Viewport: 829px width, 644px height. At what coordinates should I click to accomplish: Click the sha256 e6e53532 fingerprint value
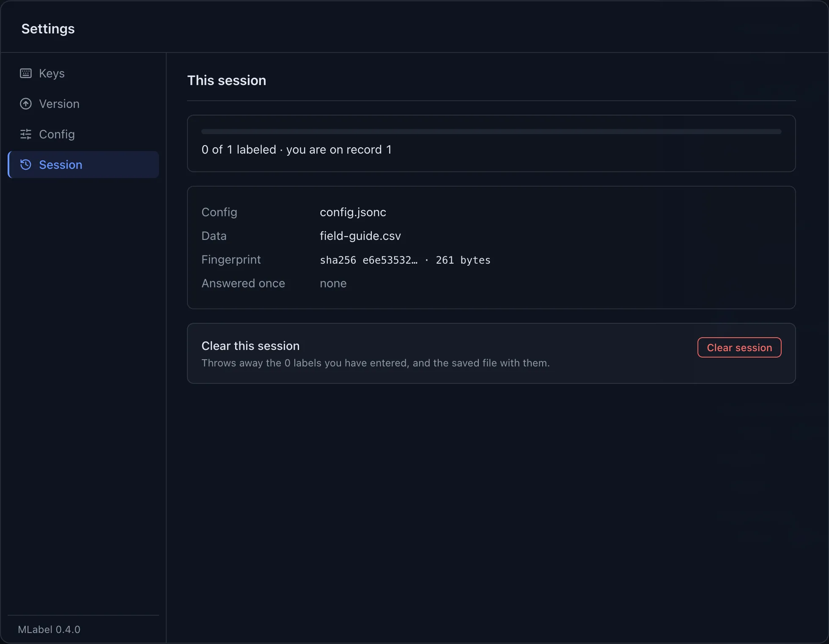[405, 260]
